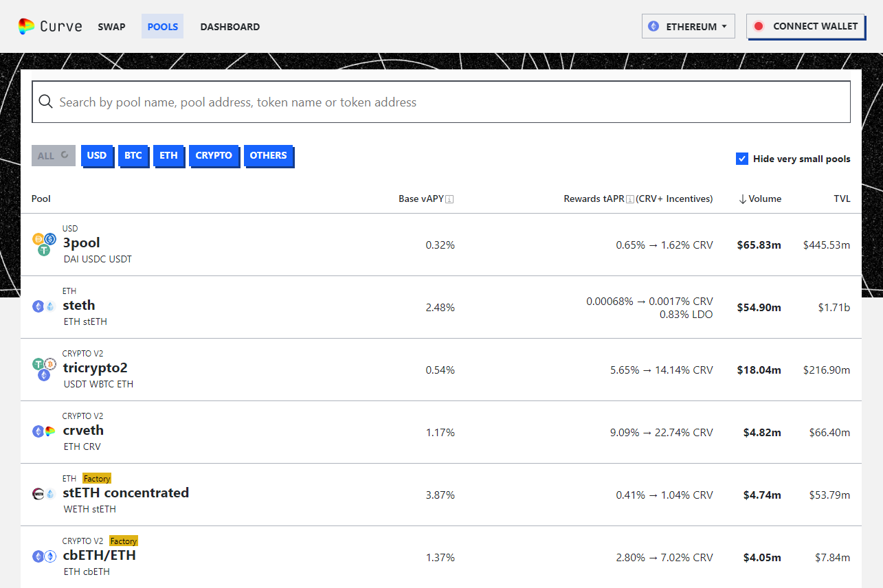Focus the pool search input field
883x588 pixels.
[440, 102]
